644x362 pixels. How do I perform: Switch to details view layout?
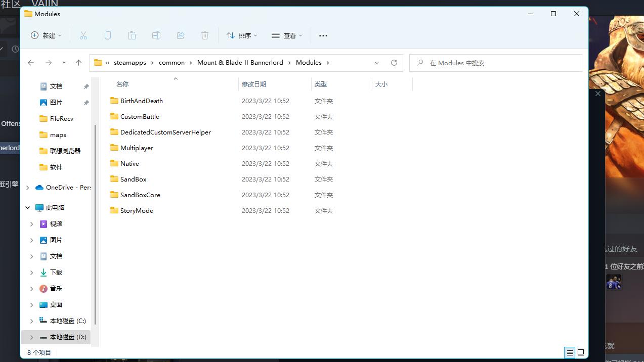[x=570, y=352]
